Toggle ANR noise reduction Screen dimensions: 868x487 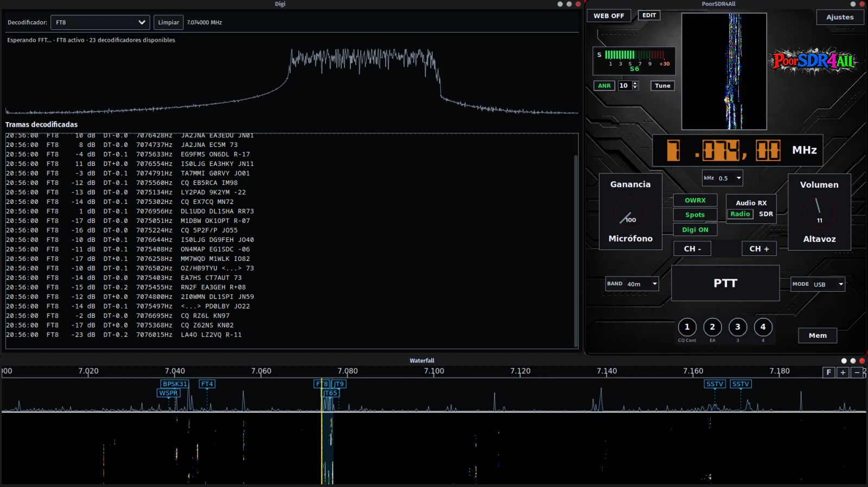pyautogui.click(x=604, y=86)
